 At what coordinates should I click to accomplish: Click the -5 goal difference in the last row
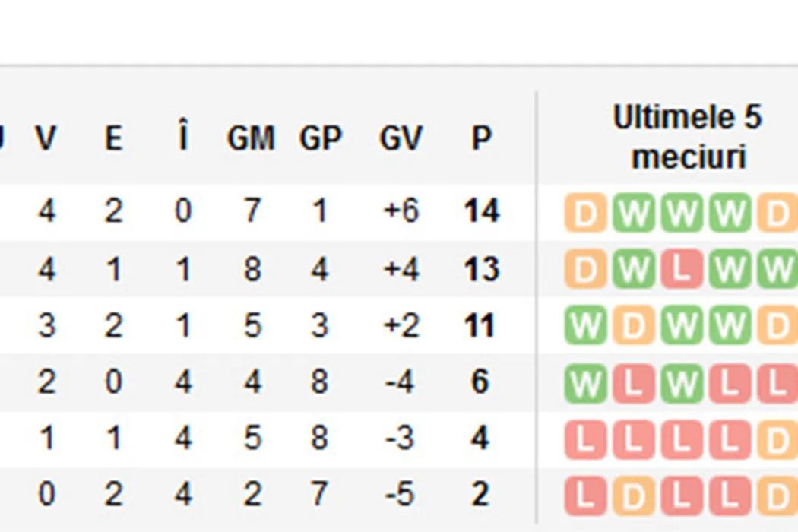pyautogui.click(x=401, y=495)
